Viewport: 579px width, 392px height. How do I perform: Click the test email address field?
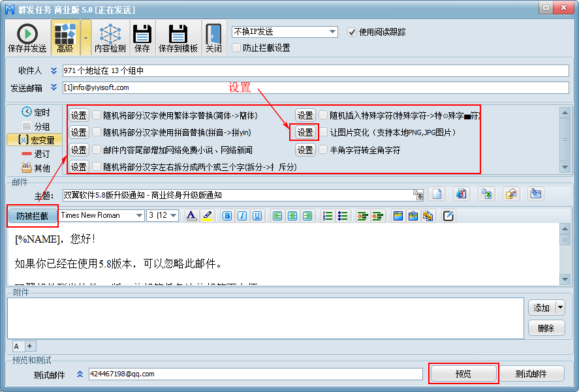255,374
